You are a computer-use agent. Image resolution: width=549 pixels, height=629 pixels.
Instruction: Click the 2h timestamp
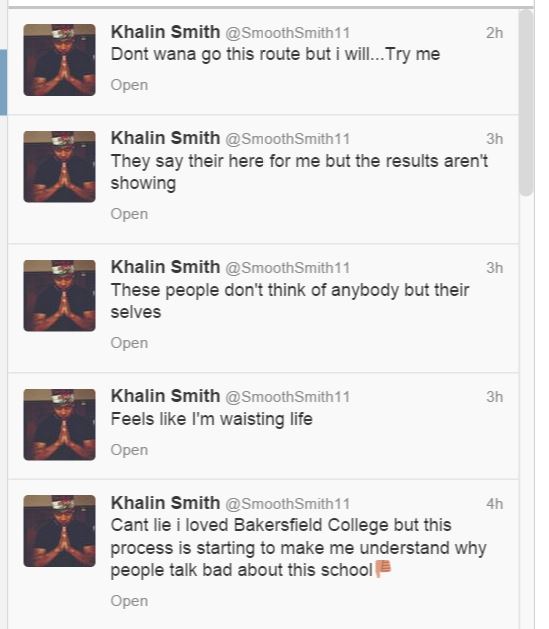pos(494,33)
